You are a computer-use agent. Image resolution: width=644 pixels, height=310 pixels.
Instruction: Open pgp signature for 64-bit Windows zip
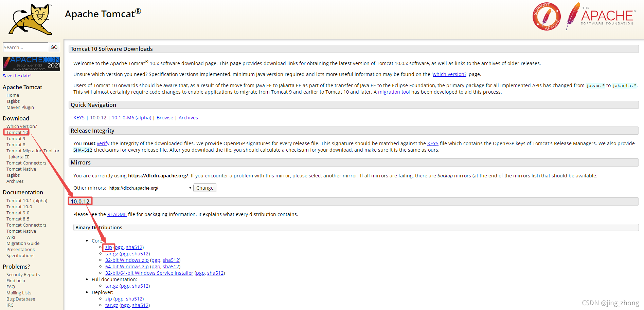pyautogui.click(x=156, y=267)
